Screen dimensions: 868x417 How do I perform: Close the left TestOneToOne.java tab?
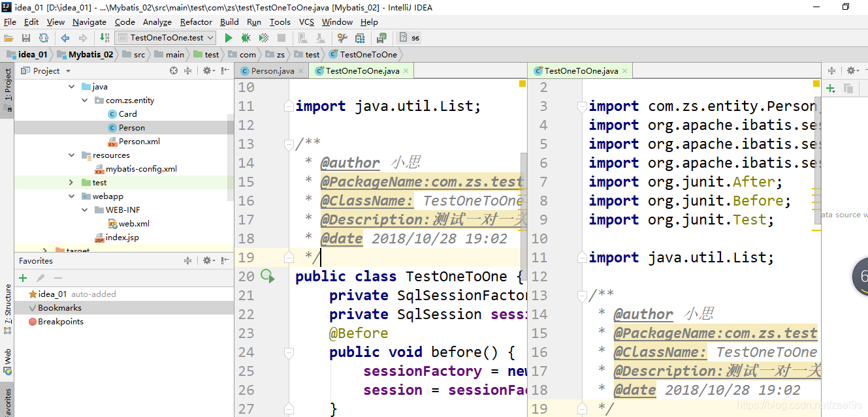point(406,71)
